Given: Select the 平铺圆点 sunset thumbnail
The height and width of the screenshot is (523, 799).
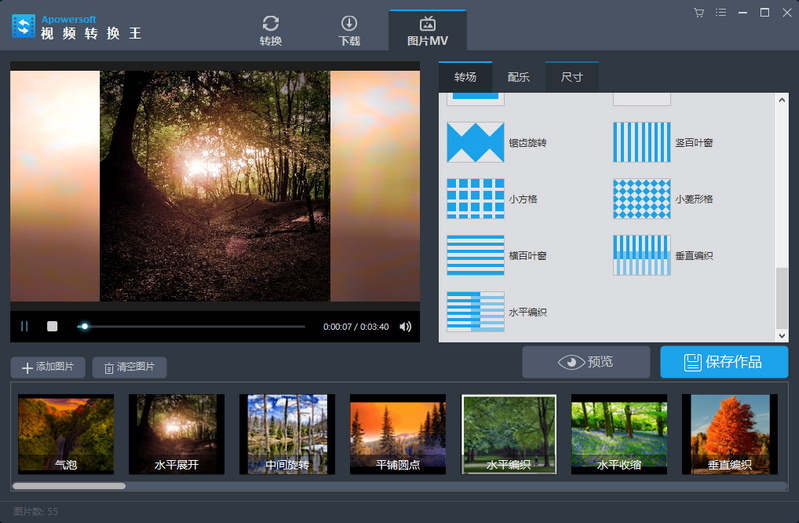Looking at the screenshot, I should [x=398, y=434].
